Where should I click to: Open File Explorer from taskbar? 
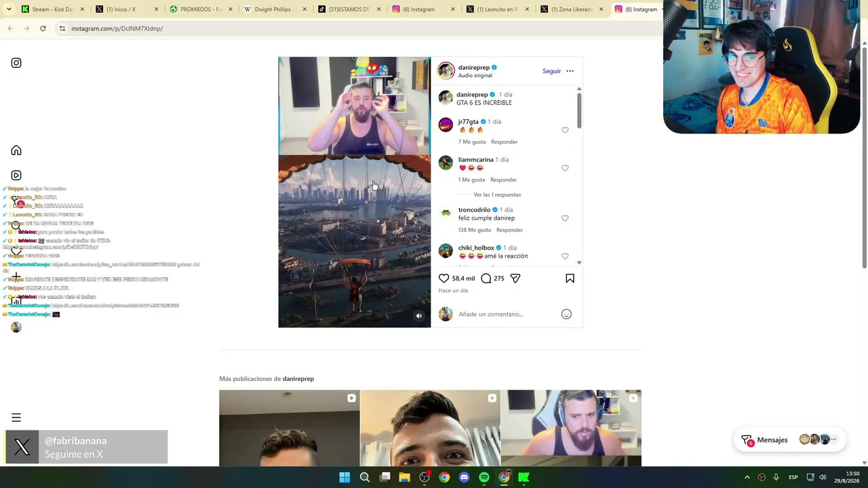click(405, 477)
